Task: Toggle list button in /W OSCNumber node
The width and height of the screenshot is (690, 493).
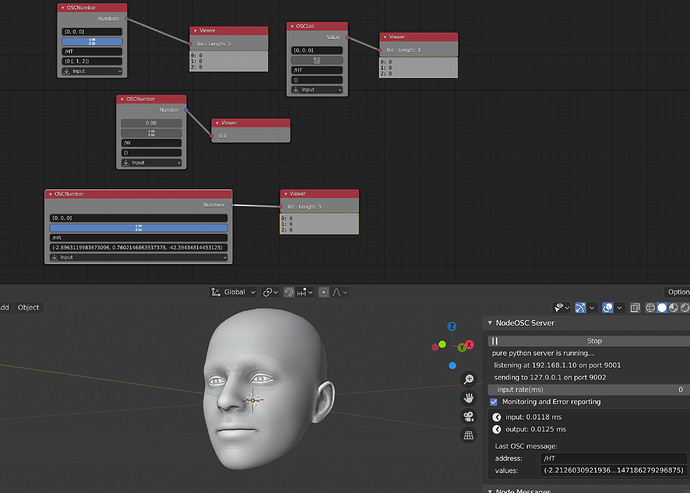Action: pyautogui.click(x=151, y=133)
